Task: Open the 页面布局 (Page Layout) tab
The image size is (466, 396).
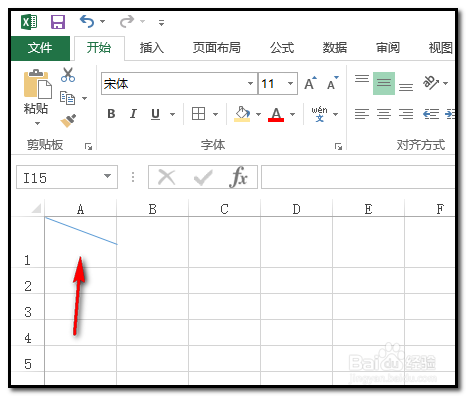Action: click(217, 48)
